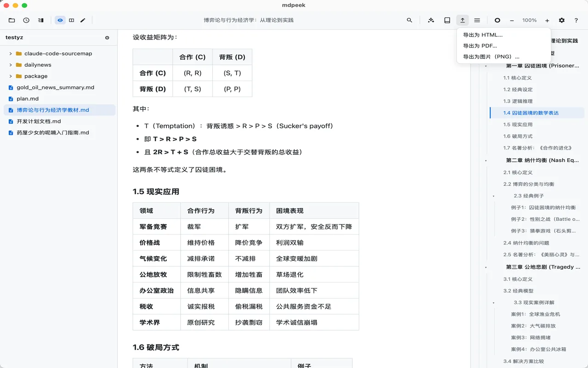The width and height of the screenshot is (588, 368).
Task: Click the (T, S) payoff matrix cell
Action: coord(192,89)
